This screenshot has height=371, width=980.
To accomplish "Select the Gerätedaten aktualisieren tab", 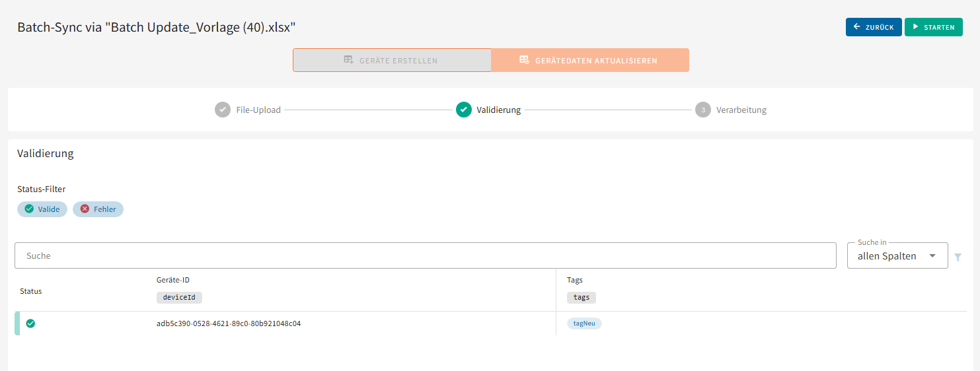I will coord(590,60).
